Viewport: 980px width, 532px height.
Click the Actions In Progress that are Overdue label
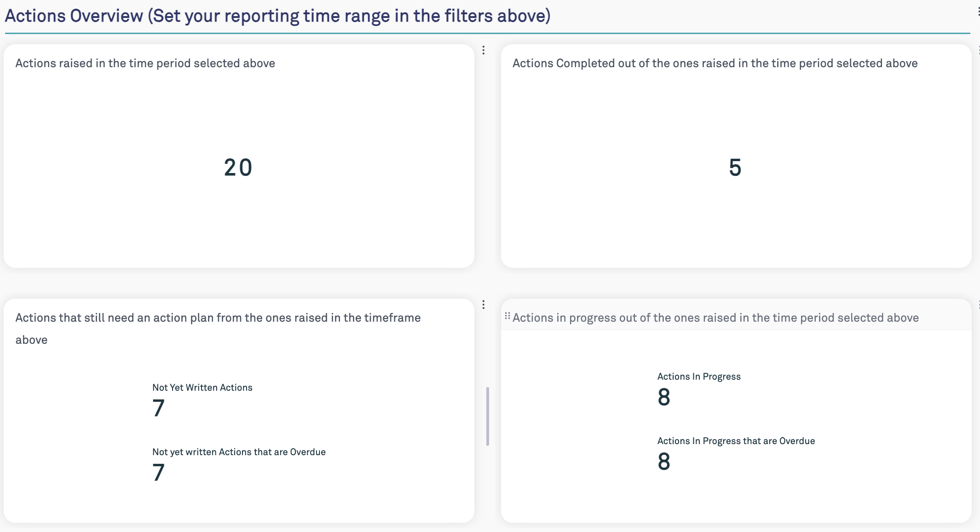[736, 441]
